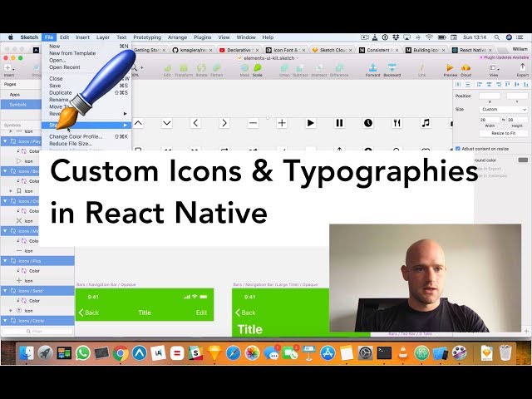Click Bars / Navigation Bar / Opaque label
The image size is (532, 399).
106,284
